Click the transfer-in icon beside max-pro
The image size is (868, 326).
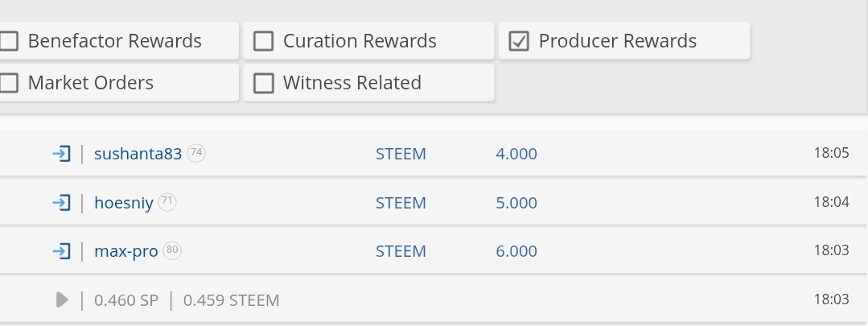coord(61,251)
